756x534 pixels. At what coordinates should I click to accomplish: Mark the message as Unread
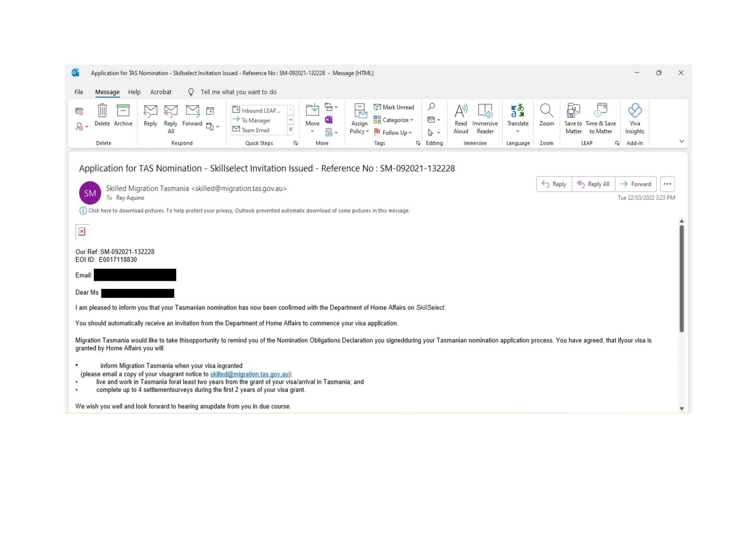394,107
